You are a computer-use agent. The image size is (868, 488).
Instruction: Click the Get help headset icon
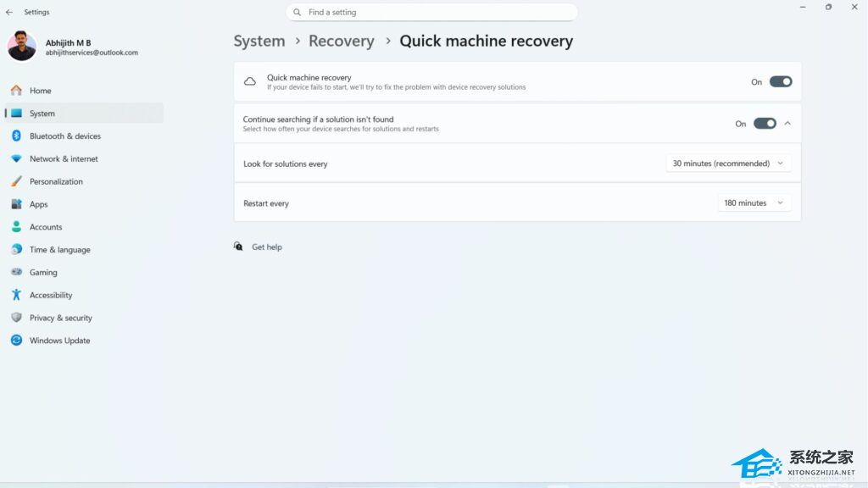(x=238, y=247)
